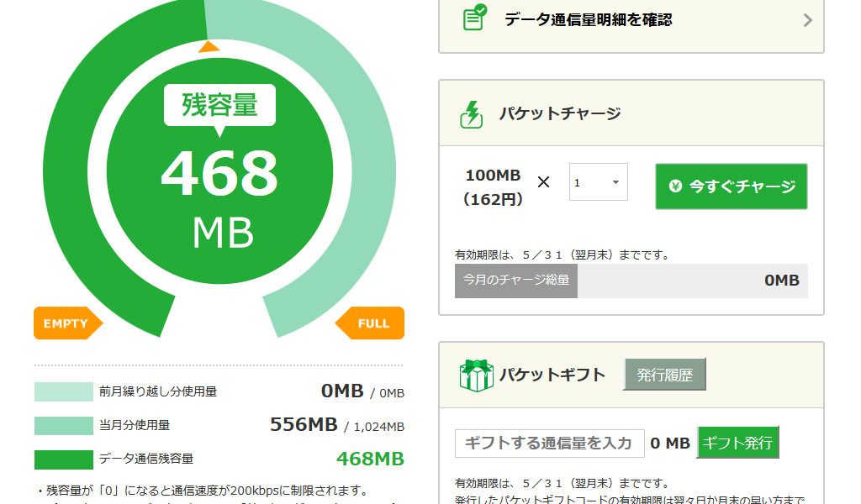Click the chevron arrow on データ通信量明細を確認
The height and width of the screenshot is (504, 861).
(807, 20)
